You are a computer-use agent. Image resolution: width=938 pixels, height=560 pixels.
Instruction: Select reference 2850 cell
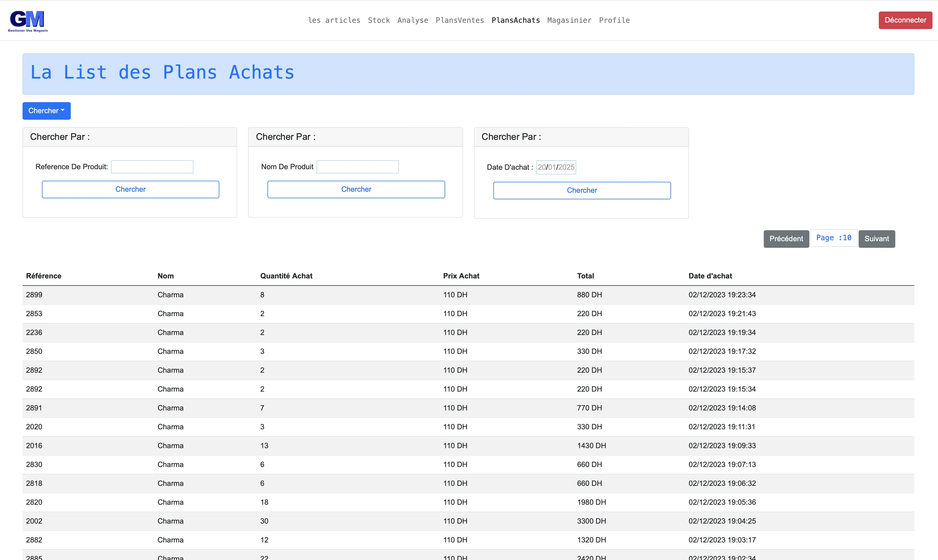pos(34,351)
